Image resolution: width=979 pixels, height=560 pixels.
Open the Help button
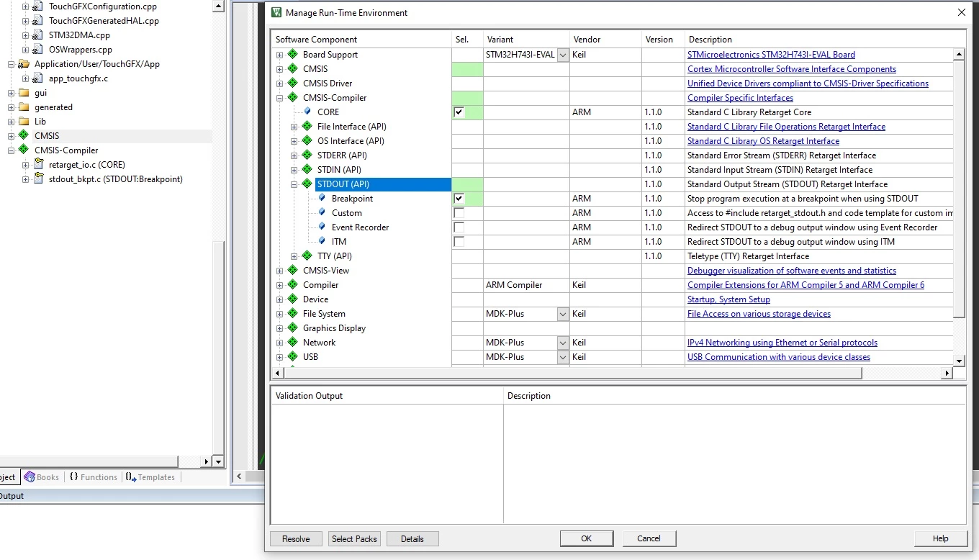pyautogui.click(x=940, y=538)
